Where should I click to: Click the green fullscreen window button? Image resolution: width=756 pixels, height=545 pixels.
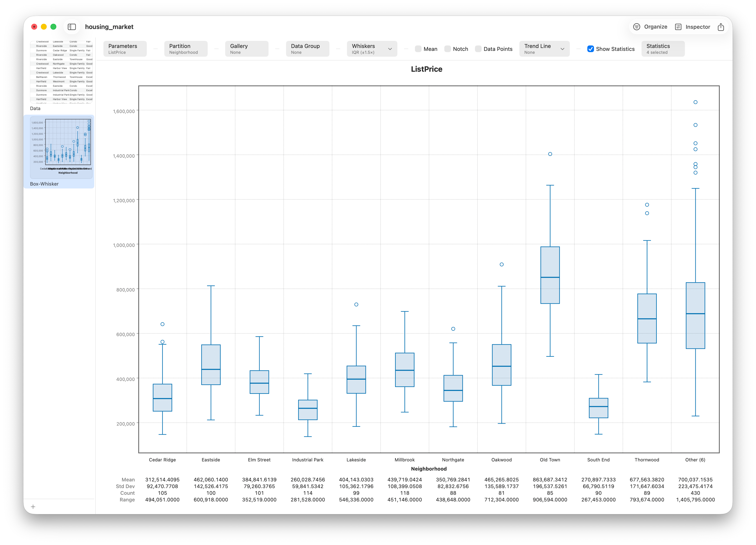pos(53,27)
